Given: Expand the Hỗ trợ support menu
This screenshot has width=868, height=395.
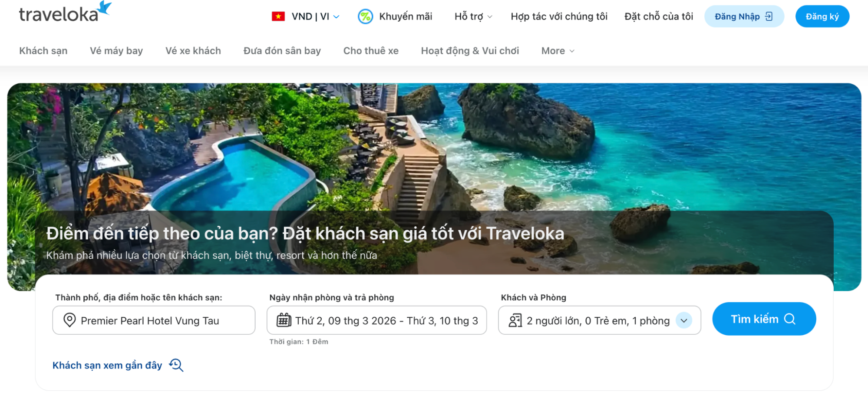Looking at the screenshot, I should [473, 16].
